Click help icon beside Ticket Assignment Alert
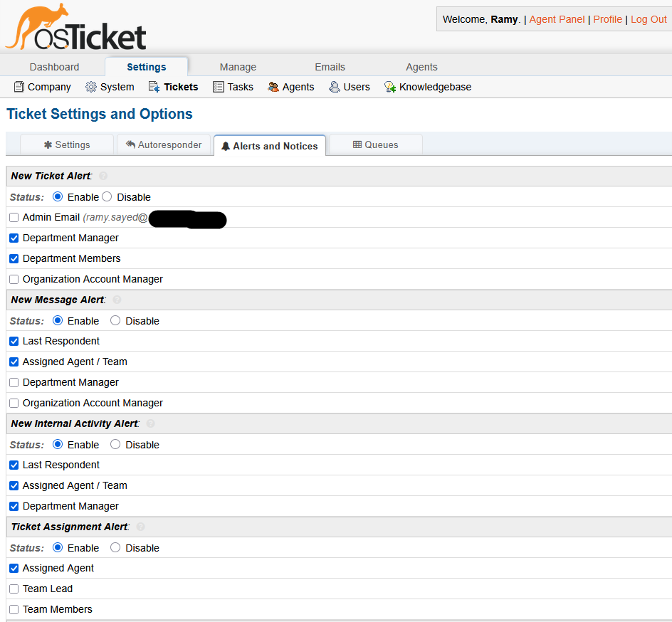The width and height of the screenshot is (672, 622). point(140,527)
